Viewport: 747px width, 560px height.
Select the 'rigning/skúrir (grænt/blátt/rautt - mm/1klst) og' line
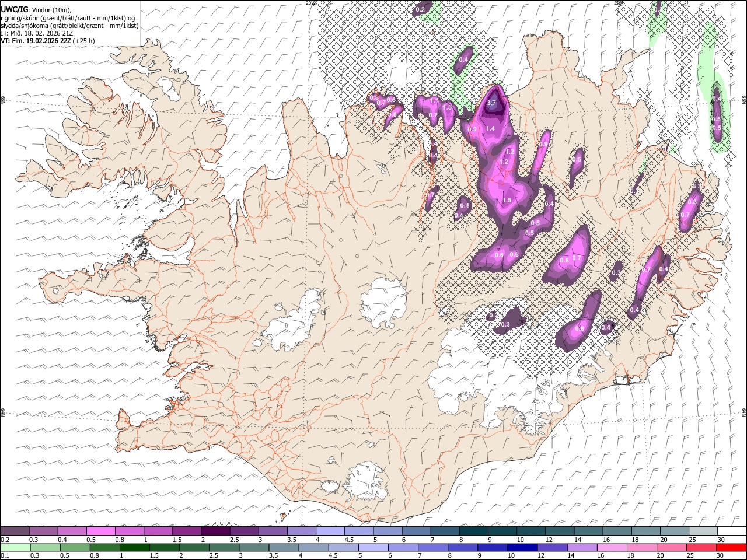pos(69,18)
